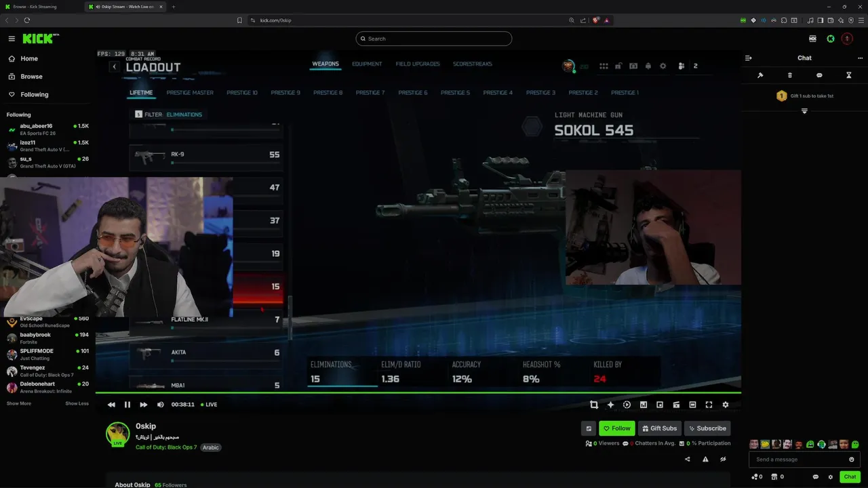The image size is (868, 488).
Task: Skip forward with the double-right arrow
Action: [x=143, y=405]
